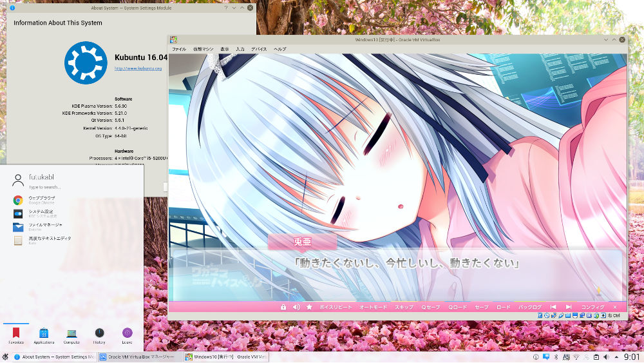Click the 右 Ctrl host key indicator
644x363 pixels.
614,315
